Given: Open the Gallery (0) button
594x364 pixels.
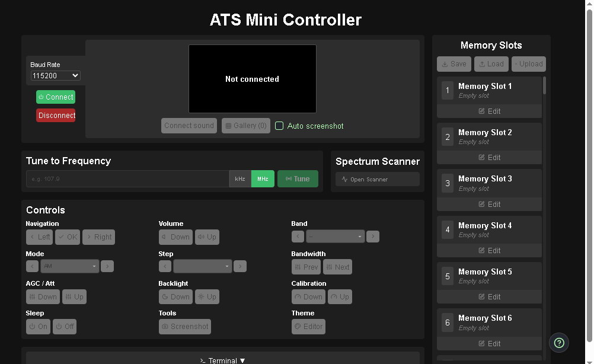Looking at the screenshot, I should click(246, 126).
